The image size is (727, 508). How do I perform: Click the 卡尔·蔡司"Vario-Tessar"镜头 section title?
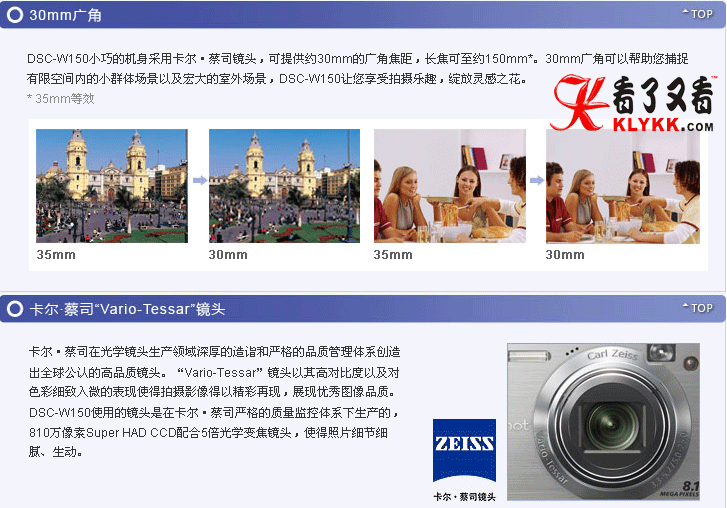pyautogui.click(x=127, y=309)
